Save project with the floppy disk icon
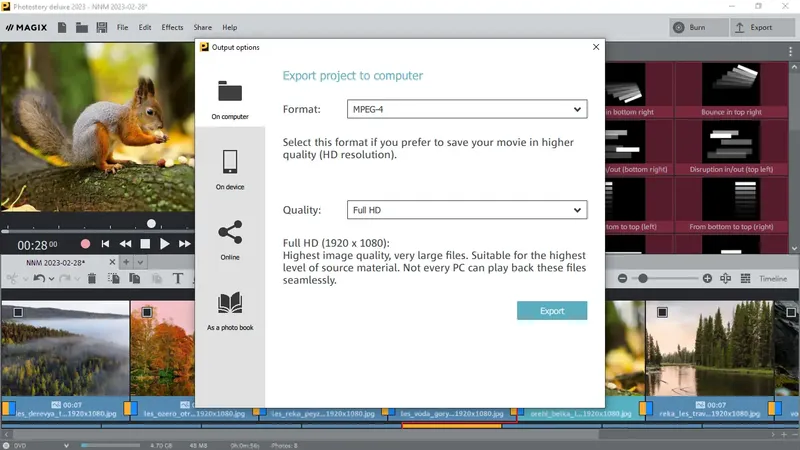Image resolution: width=800 pixels, height=450 pixels. (102, 28)
